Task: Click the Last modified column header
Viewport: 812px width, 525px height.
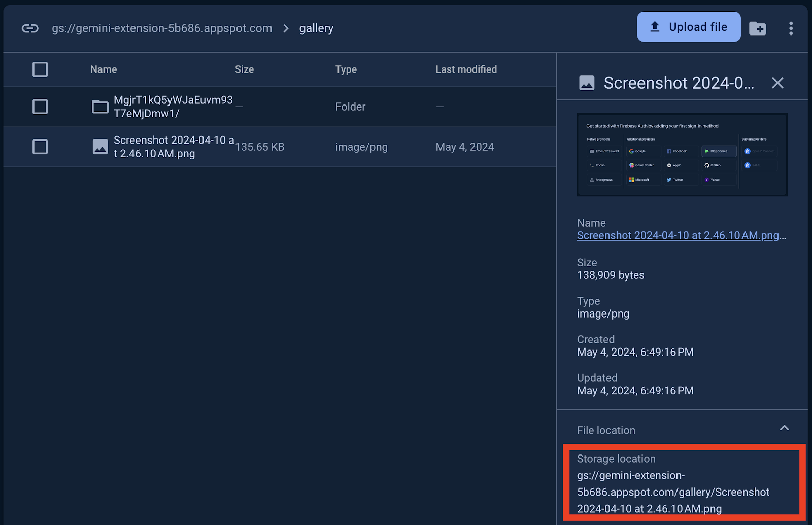Action: pos(466,69)
